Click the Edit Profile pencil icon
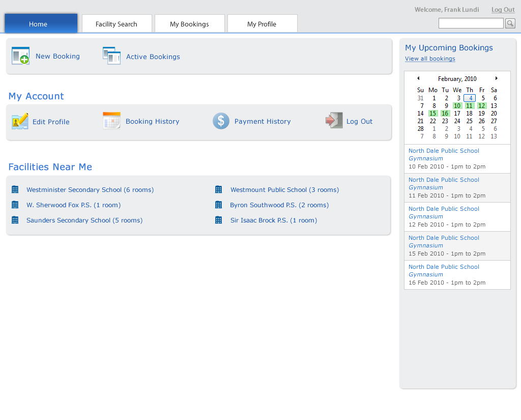 tap(20, 121)
